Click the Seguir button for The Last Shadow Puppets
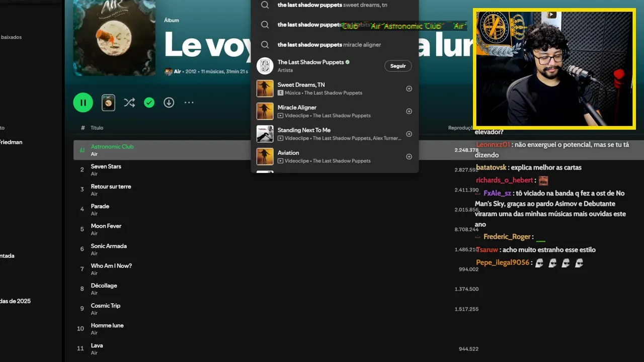The height and width of the screenshot is (362, 644). [398, 66]
